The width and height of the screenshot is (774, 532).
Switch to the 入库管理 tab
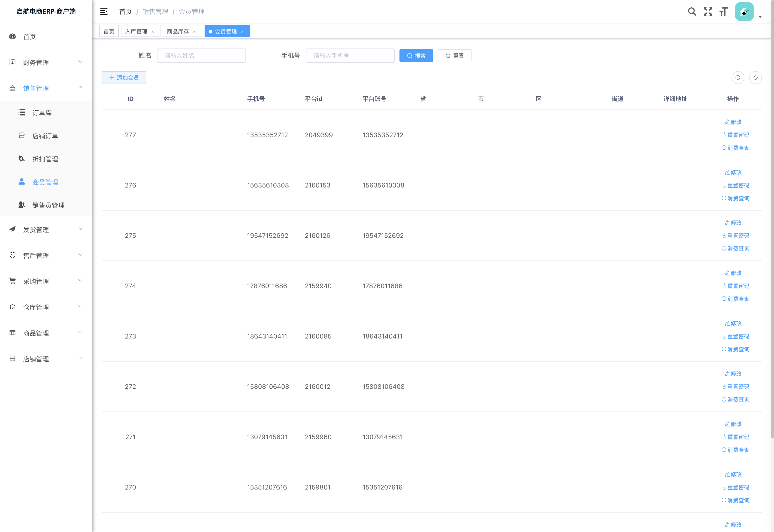[136, 31]
